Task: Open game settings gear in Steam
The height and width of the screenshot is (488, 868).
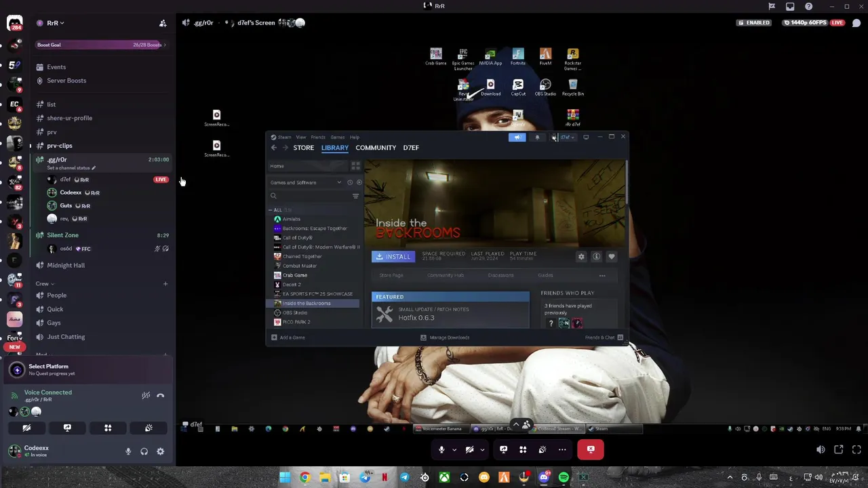Action: (x=581, y=257)
